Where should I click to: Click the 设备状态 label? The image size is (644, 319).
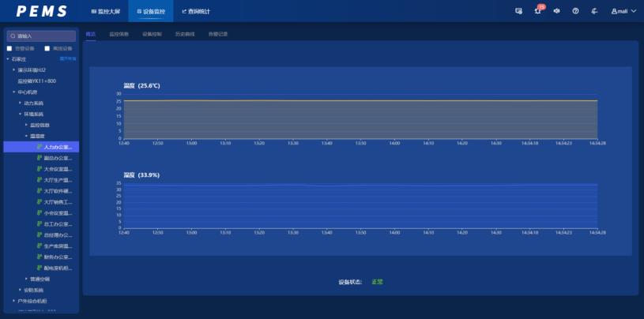[350, 282]
